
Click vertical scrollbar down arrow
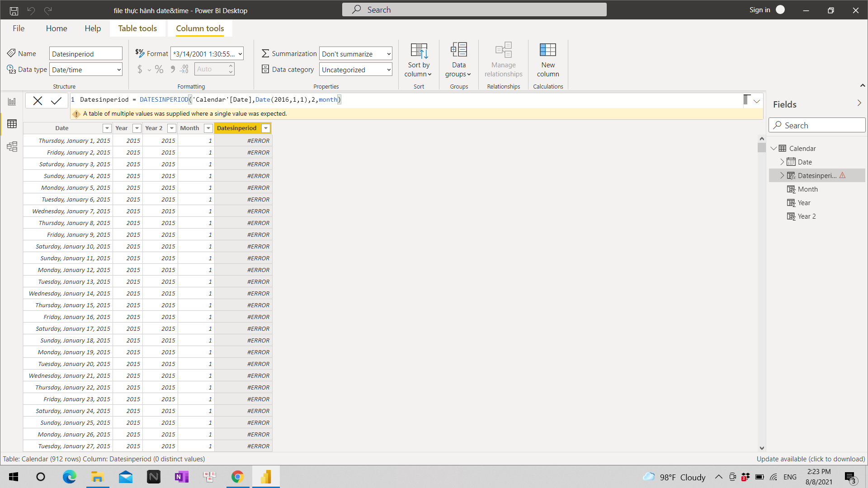[762, 448]
